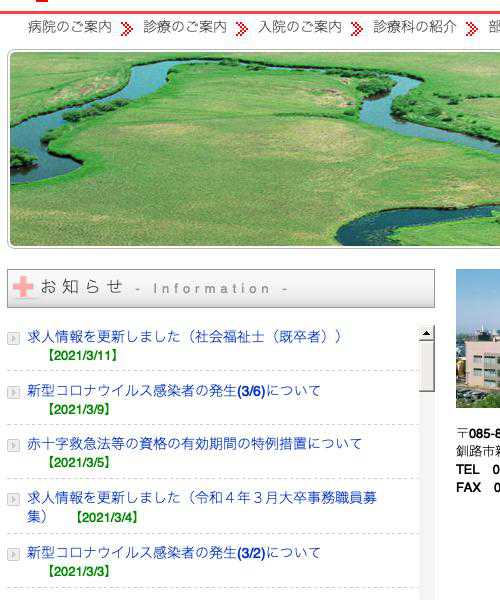Click bullet icon beside 大卒事務職員募集 news item
500x600 pixels.
coord(13,500)
